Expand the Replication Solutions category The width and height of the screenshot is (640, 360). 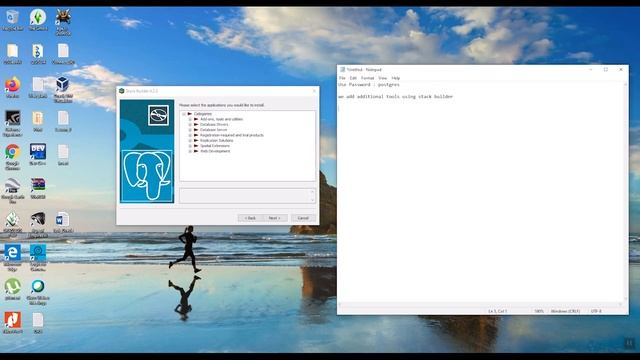(x=190, y=140)
